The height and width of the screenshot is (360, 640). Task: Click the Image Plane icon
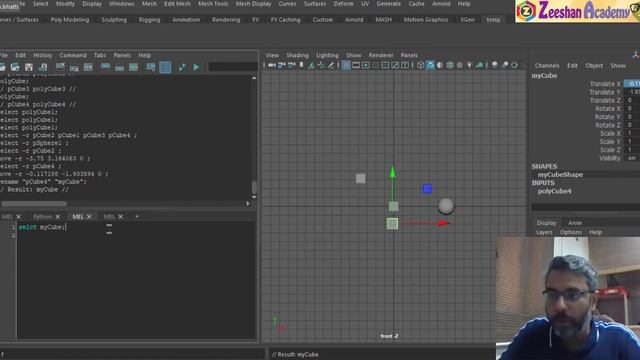click(311, 65)
